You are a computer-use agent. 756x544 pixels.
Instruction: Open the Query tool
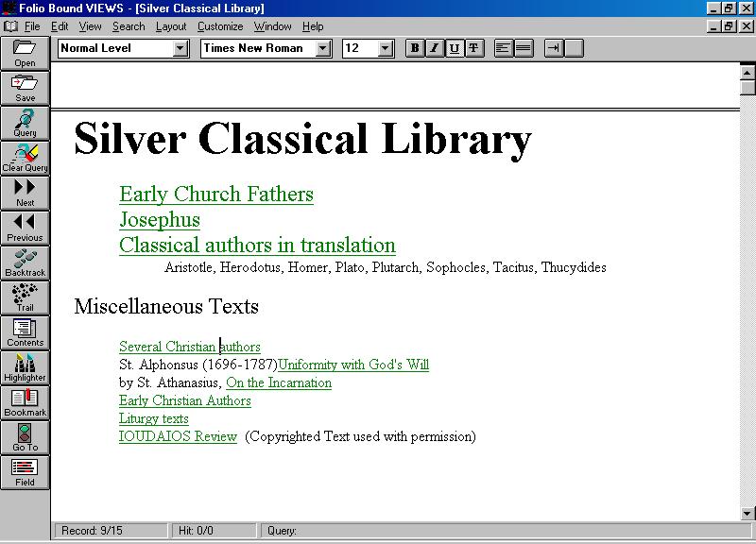[x=26, y=124]
